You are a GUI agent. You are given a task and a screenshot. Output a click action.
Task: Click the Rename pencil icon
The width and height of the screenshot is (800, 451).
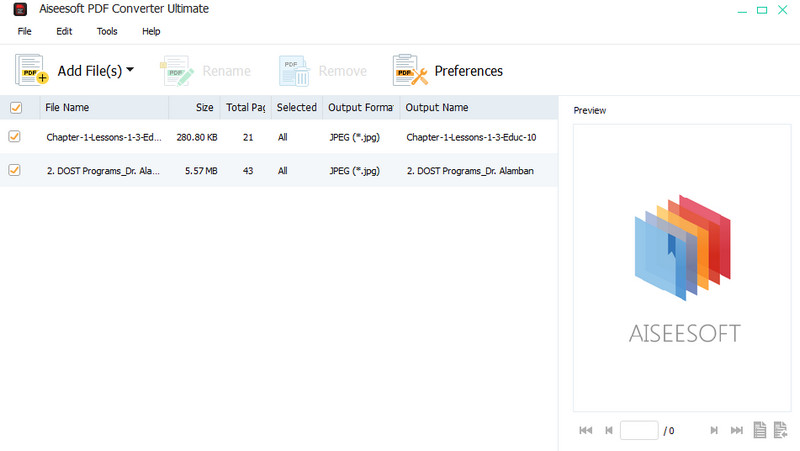click(176, 71)
